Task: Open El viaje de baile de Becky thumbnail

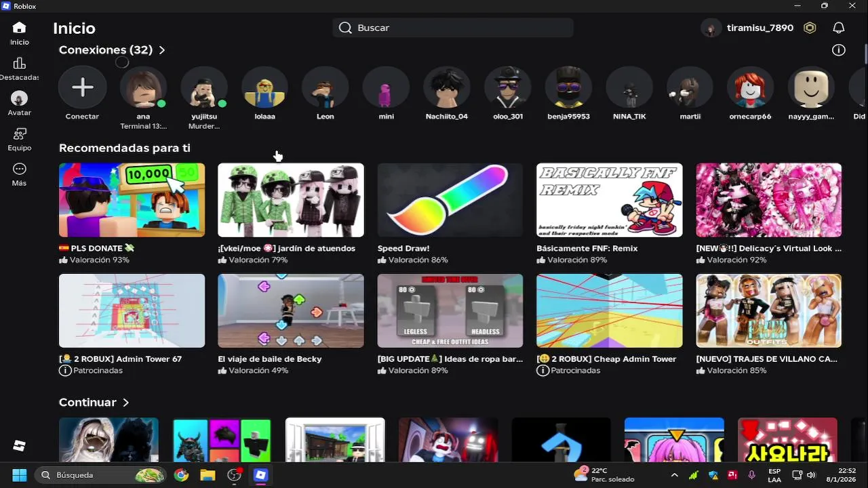Action: [291, 310]
